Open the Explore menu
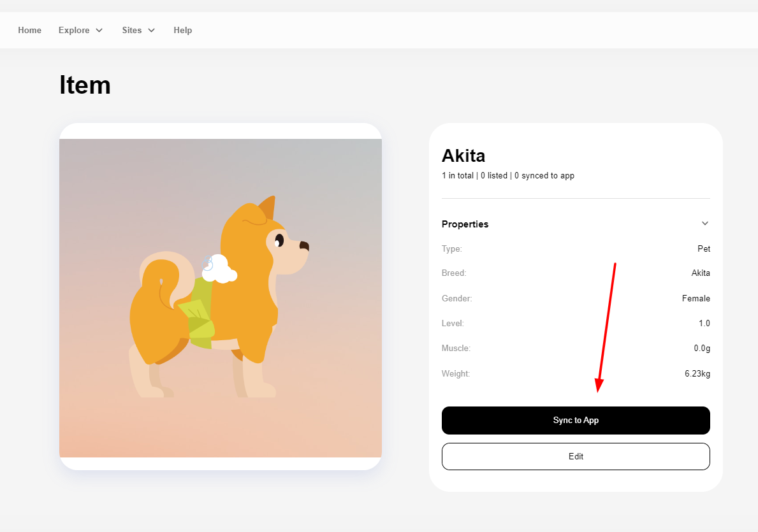 click(74, 30)
